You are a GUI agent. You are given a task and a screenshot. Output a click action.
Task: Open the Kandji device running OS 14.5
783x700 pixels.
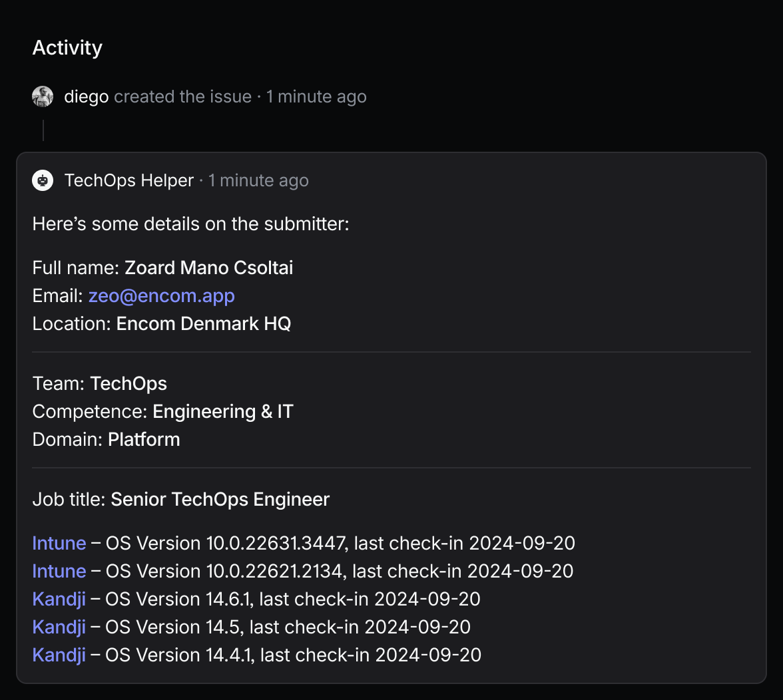pyautogui.click(x=59, y=627)
